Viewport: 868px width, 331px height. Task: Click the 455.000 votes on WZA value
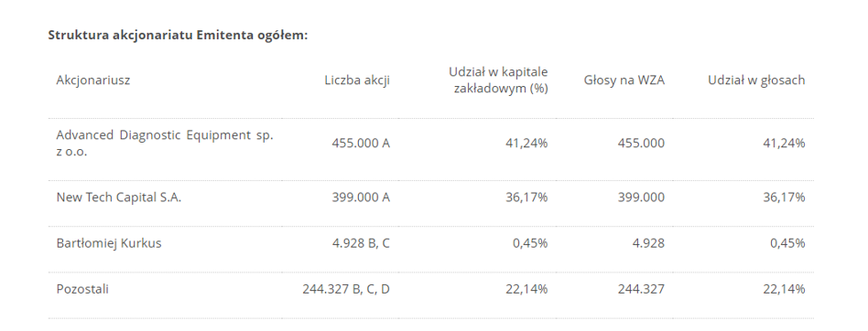click(x=641, y=144)
